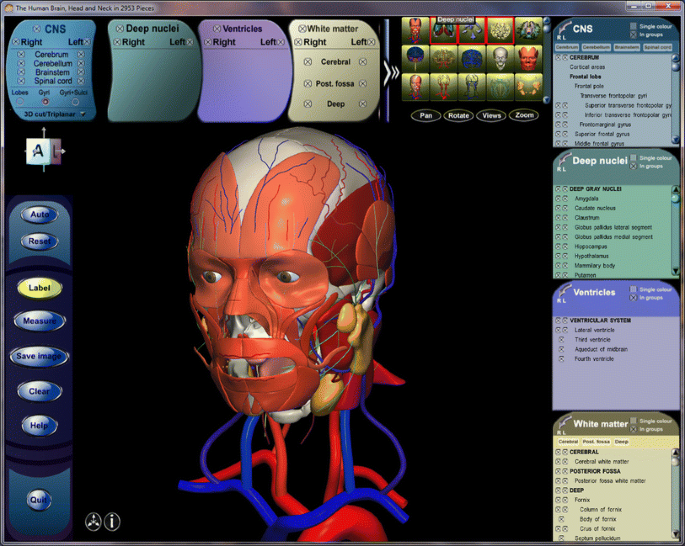
Task: Select the skull model thumbnail
Action: click(500, 59)
